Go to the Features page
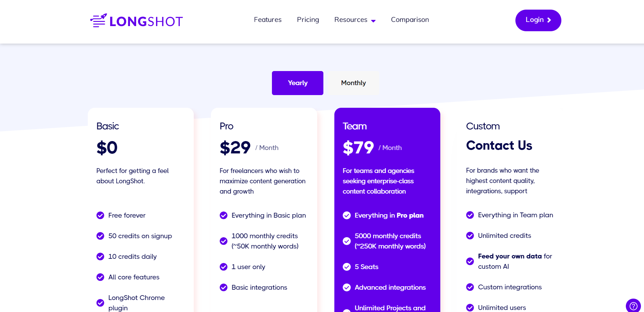 [x=267, y=20]
